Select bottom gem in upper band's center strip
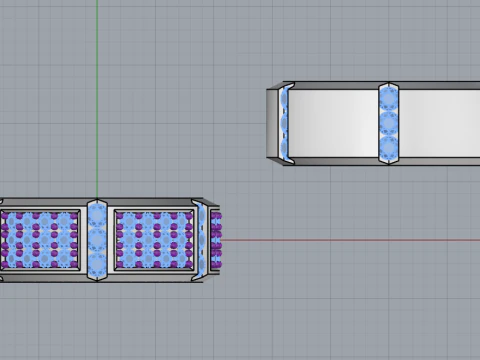The width and height of the screenshot is (480, 360). pos(388,147)
